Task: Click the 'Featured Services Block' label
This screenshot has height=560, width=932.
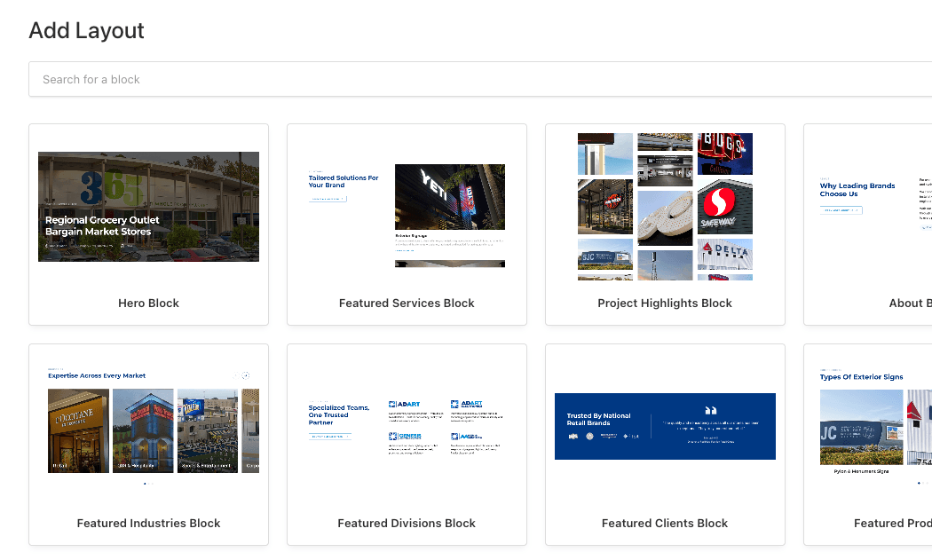Action: (407, 304)
